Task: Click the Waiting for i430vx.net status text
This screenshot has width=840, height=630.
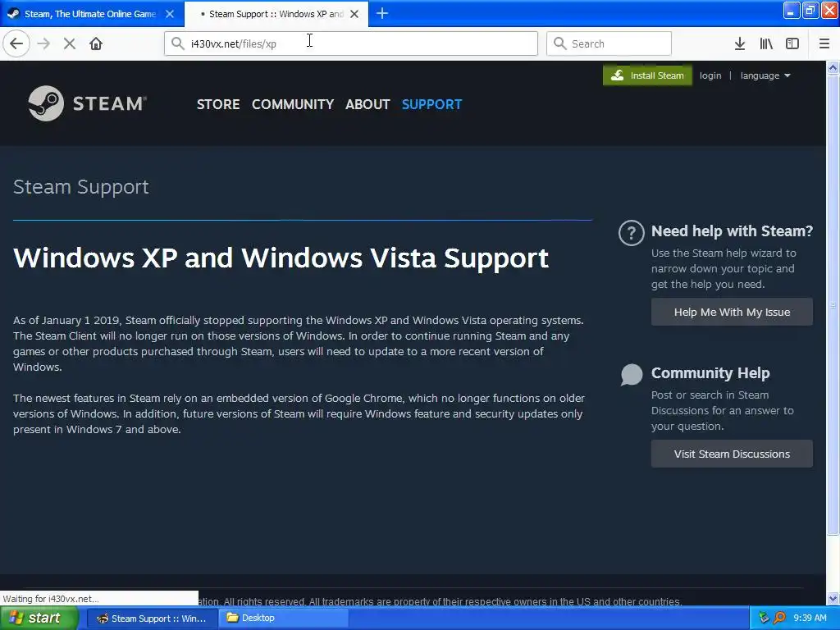Action: (51, 599)
